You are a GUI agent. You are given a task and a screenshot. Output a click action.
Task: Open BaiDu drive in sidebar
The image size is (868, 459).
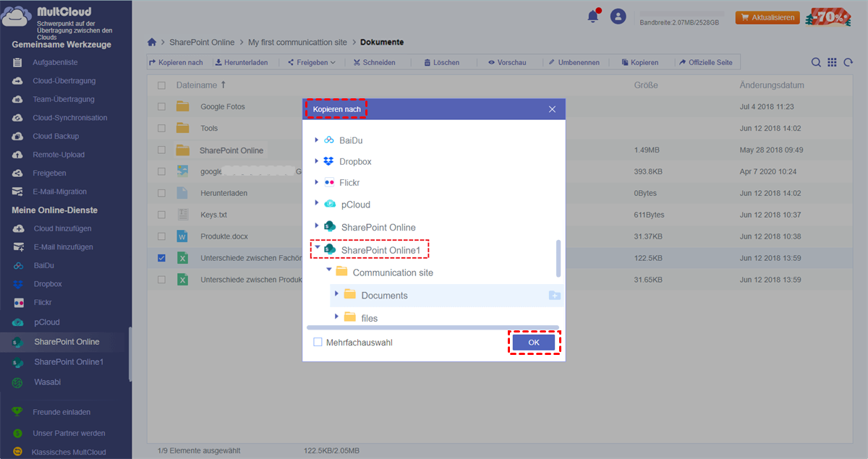(x=43, y=265)
